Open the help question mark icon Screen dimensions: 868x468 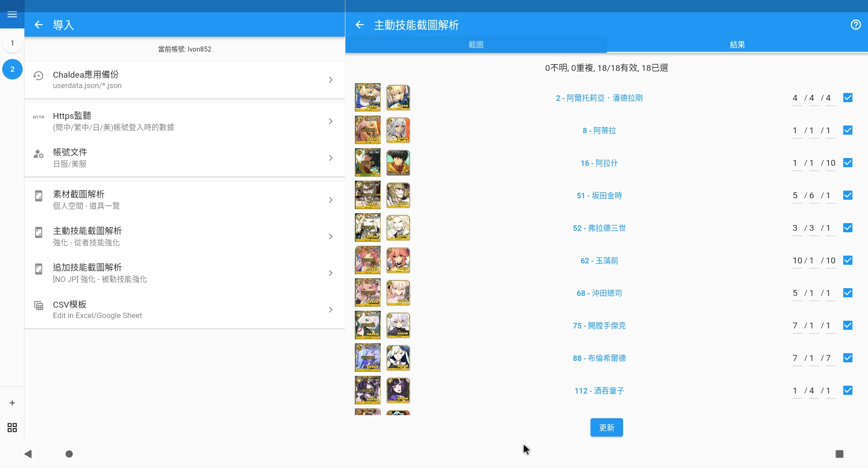pyautogui.click(x=856, y=25)
